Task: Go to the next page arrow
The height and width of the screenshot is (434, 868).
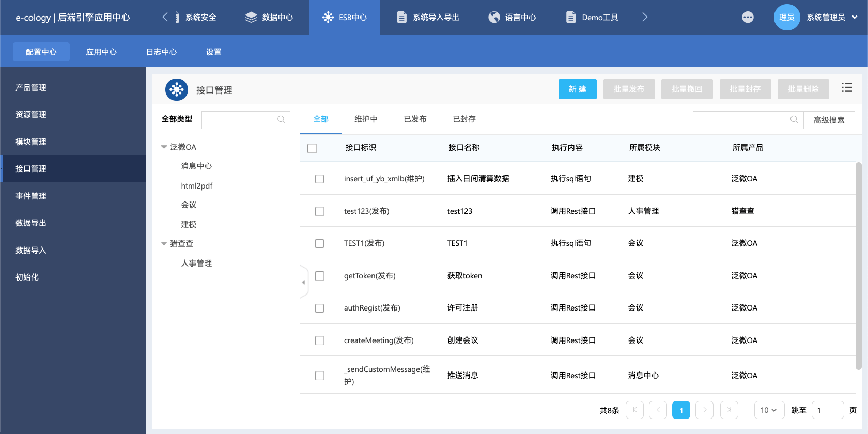Action: 705,410
